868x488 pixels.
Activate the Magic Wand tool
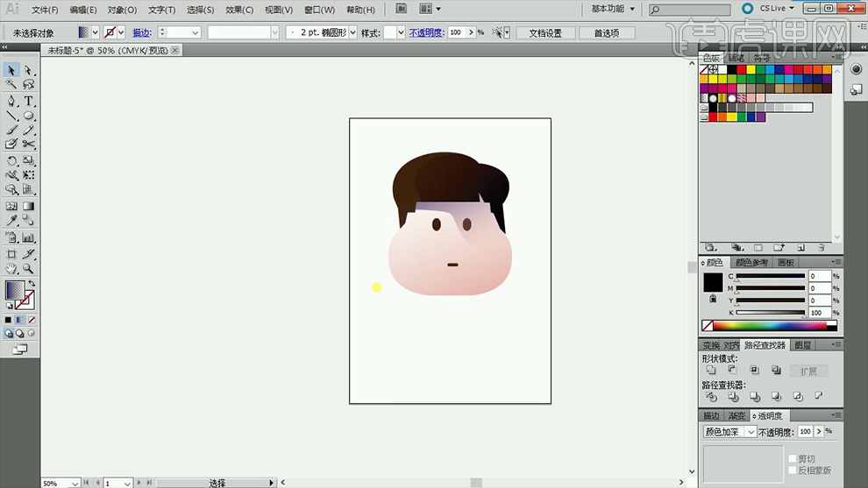[11, 85]
